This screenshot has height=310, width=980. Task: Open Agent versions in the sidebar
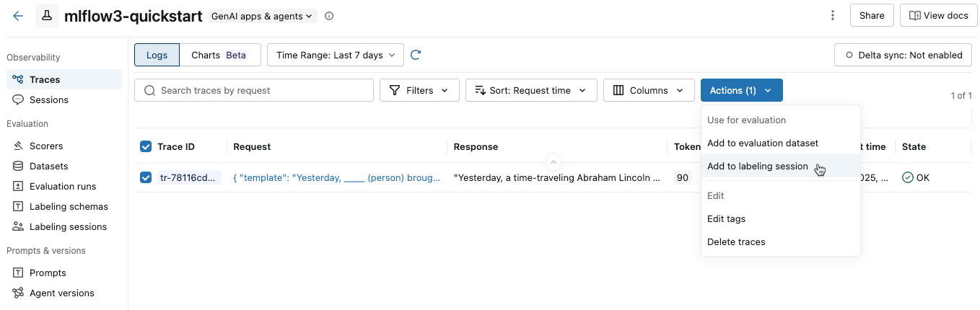(x=61, y=293)
